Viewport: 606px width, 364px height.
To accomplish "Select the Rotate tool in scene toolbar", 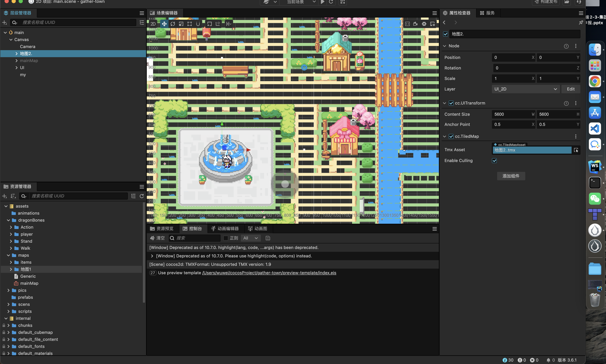I will 173,24.
